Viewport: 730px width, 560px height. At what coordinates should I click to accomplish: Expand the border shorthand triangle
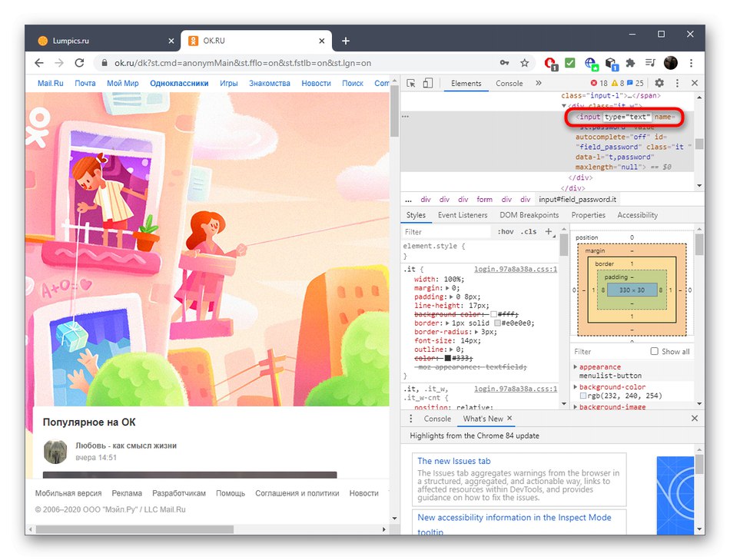447,323
